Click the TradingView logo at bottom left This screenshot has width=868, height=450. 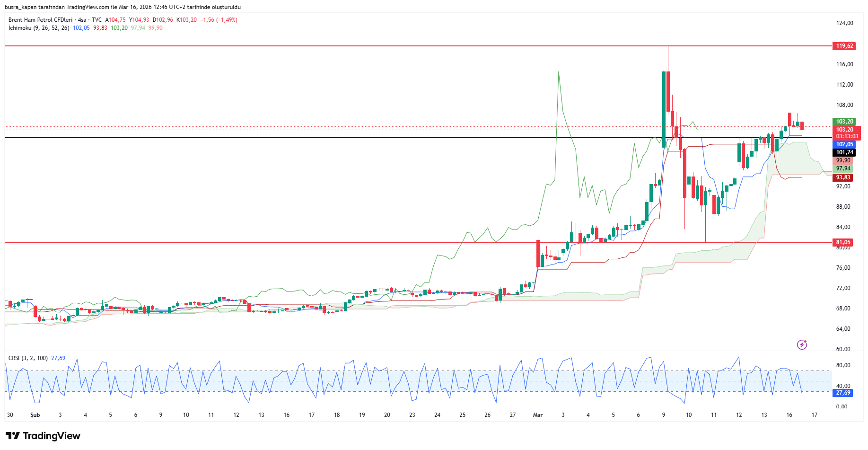(43, 436)
